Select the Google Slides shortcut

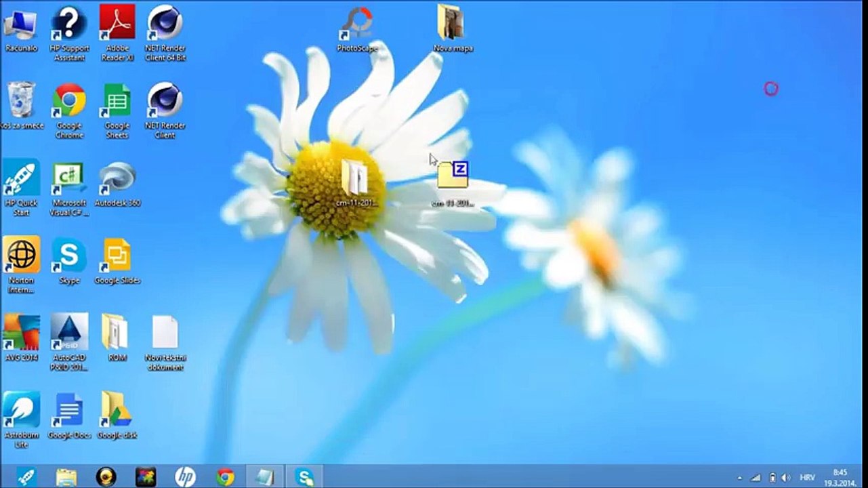coord(117,262)
